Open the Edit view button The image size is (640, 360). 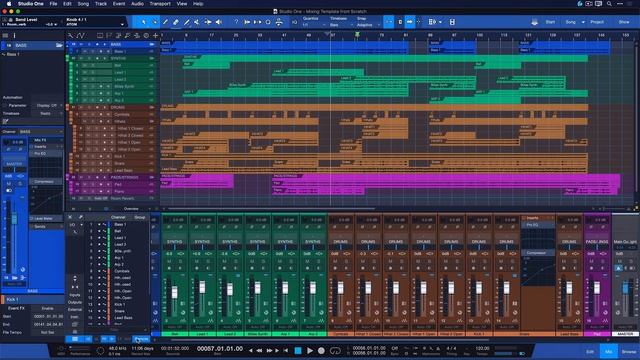pos(590,351)
